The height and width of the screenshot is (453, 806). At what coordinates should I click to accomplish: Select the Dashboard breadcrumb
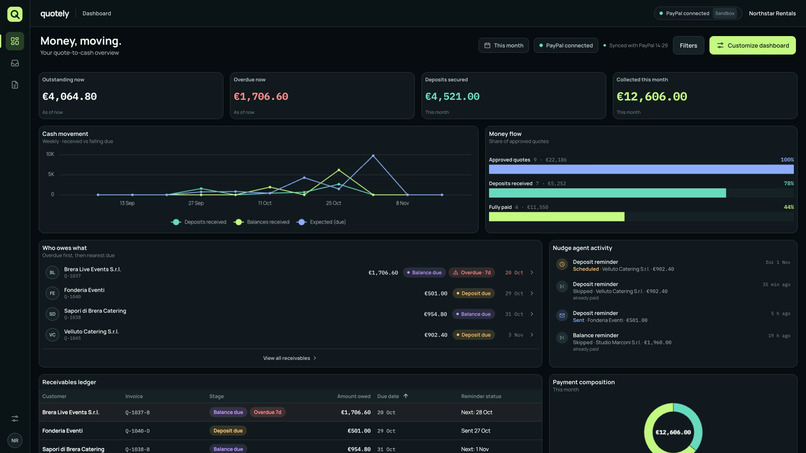click(97, 13)
